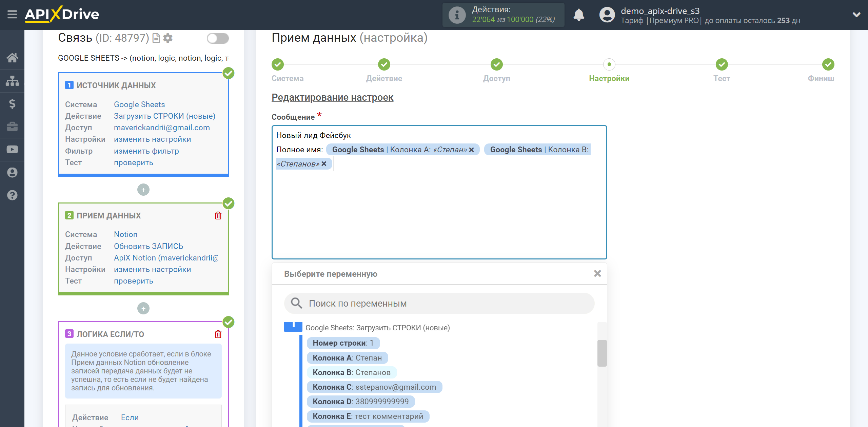This screenshot has height=427, width=868.
Task: Insert variable Колонка C email
Action: tap(374, 387)
